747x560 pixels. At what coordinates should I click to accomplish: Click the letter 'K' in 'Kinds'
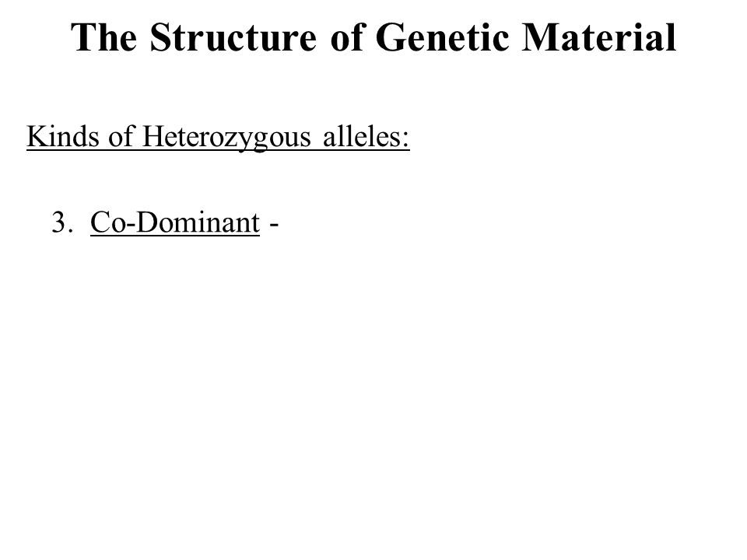[37, 136]
